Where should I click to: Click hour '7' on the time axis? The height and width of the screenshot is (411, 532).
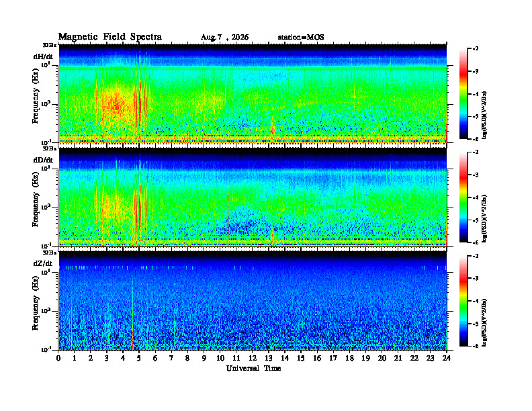tap(171, 358)
